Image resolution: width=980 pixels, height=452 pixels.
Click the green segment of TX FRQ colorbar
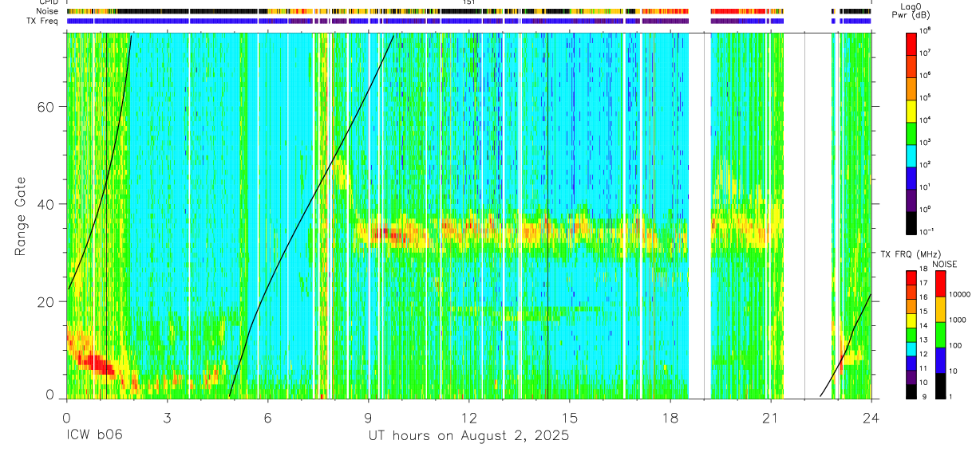[911, 335]
